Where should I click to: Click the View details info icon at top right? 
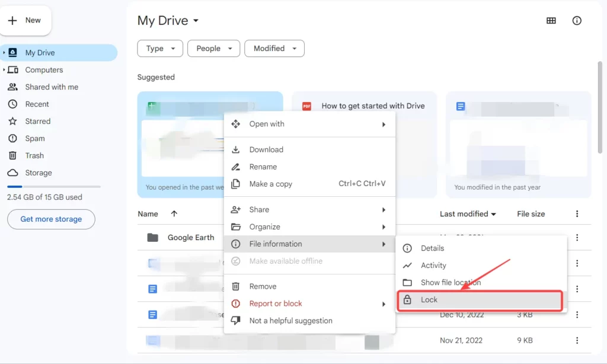point(577,21)
